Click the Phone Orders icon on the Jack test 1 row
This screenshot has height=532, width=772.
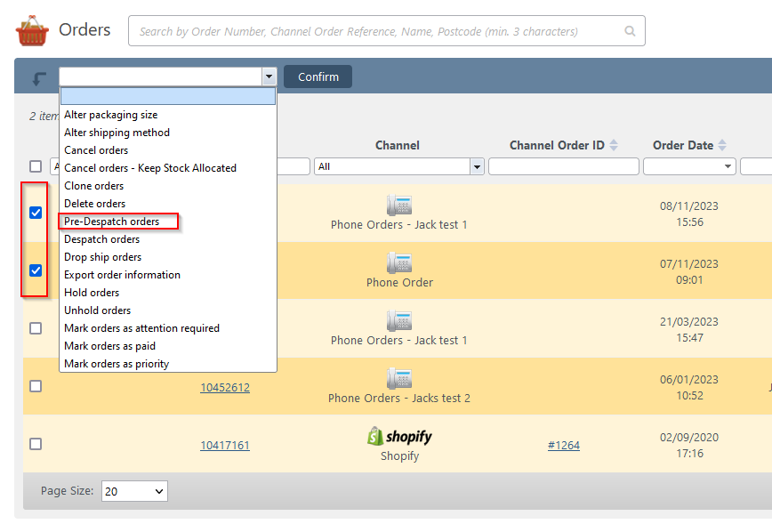(x=398, y=205)
